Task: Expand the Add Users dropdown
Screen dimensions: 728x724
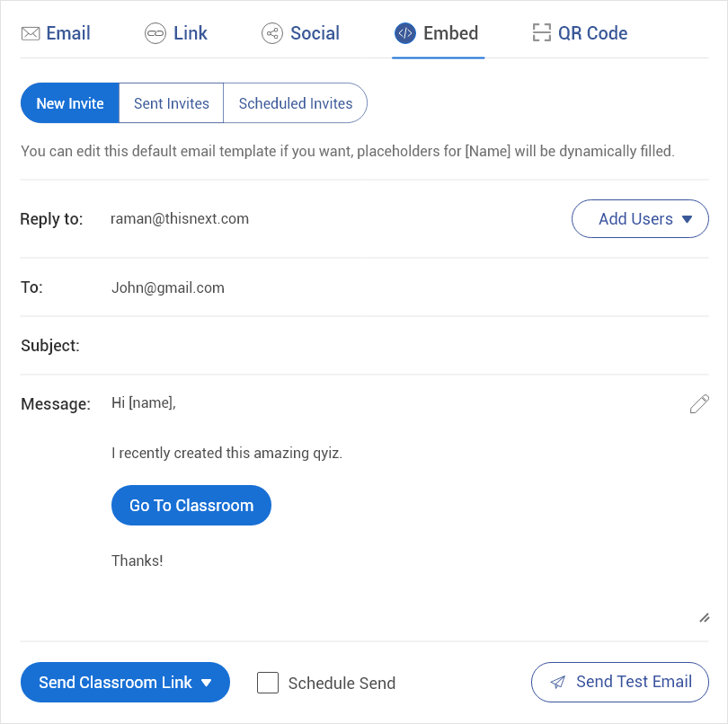Action: point(640,219)
